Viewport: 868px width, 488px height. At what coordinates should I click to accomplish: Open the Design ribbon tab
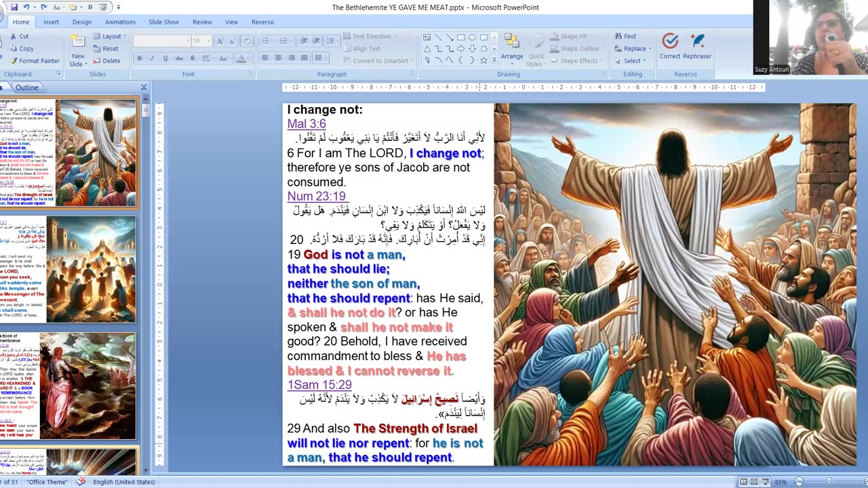coord(82,22)
